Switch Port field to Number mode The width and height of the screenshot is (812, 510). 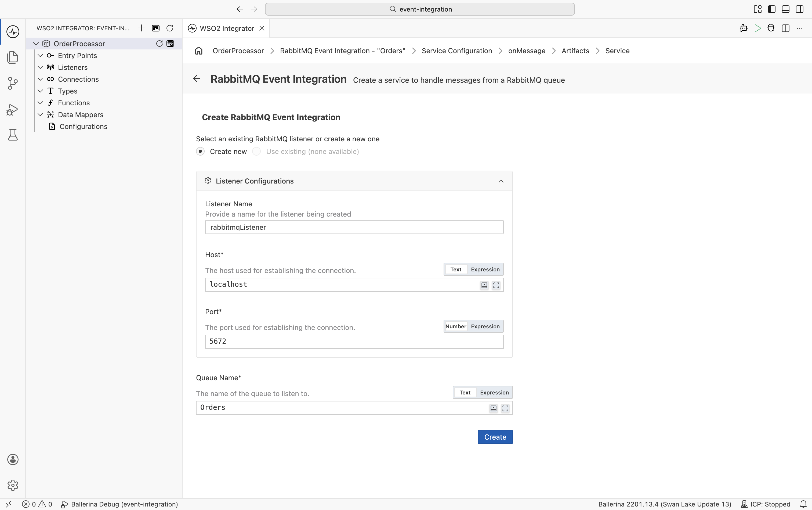click(x=456, y=326)
